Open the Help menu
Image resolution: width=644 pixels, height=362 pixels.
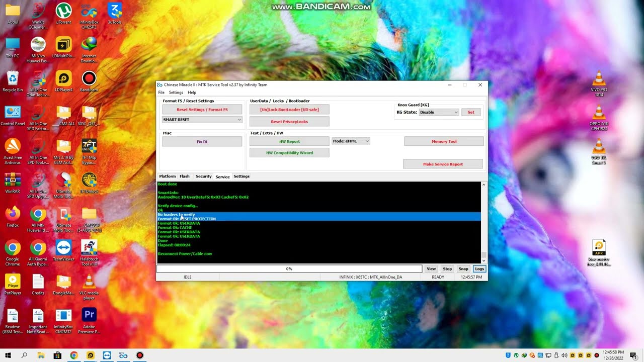click(192, 93)
